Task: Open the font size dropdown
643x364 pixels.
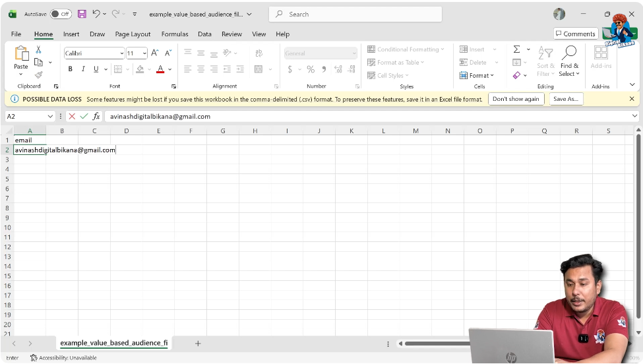Action: point(144,53)
